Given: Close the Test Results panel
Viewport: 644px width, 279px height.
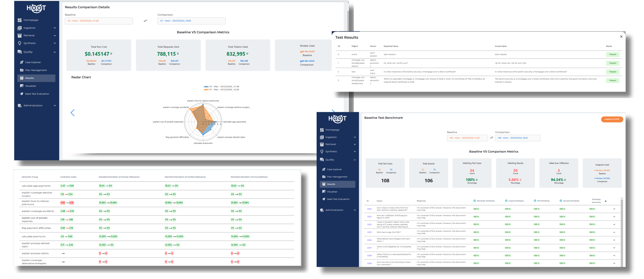Looking at the screenshot, I should click(621, 37).
